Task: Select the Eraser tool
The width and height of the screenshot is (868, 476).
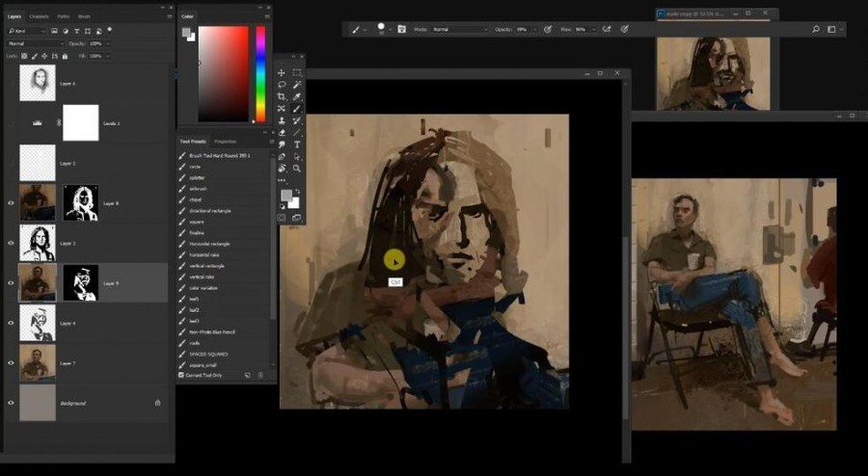Action: click(x=282, y=133)
